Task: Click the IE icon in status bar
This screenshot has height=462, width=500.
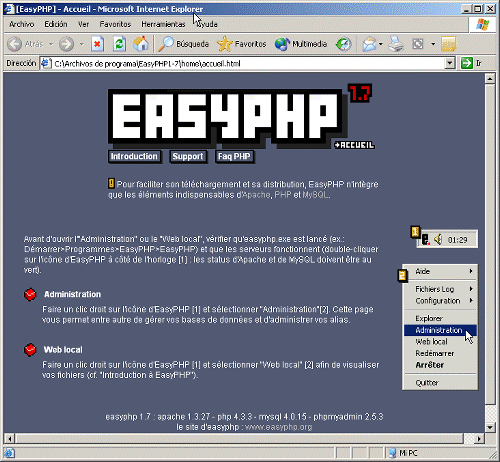Action: point(9,453)
